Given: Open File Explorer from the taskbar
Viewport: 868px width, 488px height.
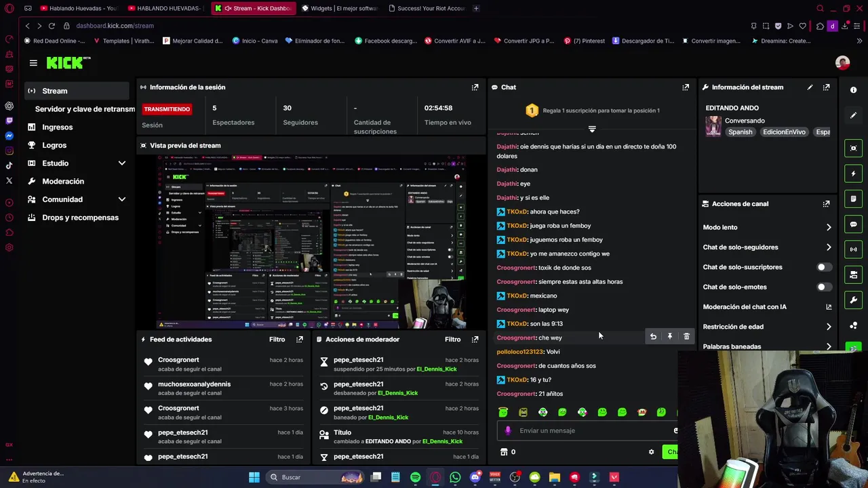Looking at the screenshot, I should point(555,477).
